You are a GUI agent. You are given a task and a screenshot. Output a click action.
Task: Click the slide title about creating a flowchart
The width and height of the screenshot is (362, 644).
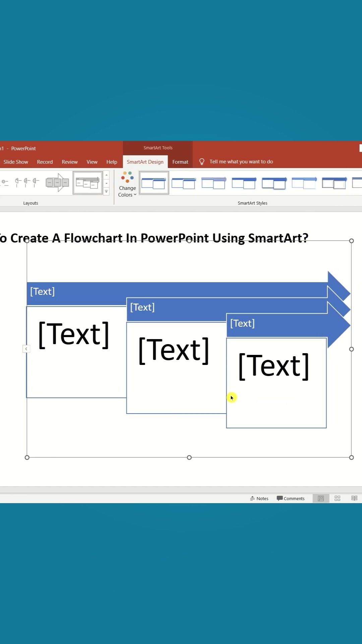tap(154, 238)
